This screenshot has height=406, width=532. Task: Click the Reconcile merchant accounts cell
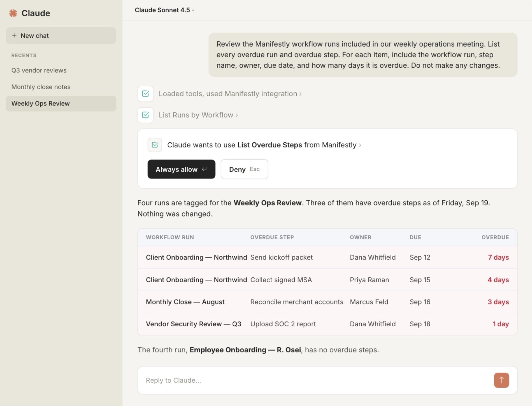(297, 302)
